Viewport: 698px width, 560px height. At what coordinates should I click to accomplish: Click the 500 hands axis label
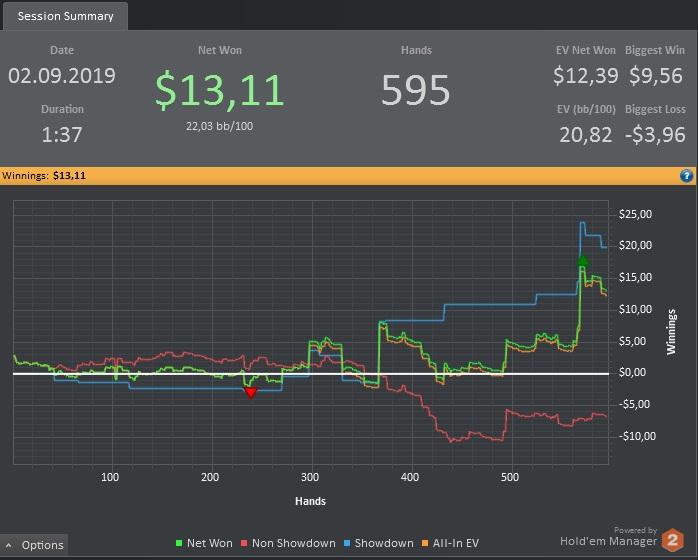[x=510, y=477]
